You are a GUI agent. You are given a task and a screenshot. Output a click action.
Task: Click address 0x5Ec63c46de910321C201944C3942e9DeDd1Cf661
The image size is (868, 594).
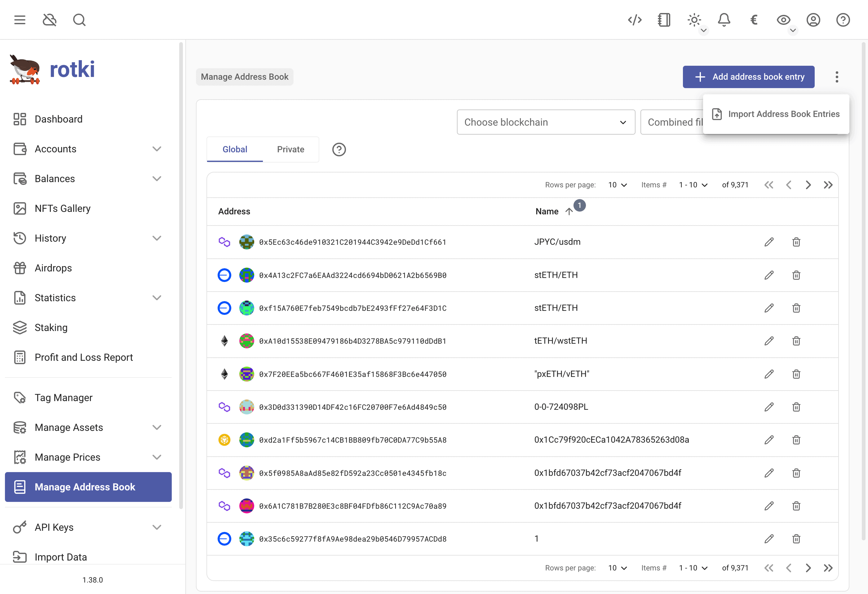pos(352,242)
